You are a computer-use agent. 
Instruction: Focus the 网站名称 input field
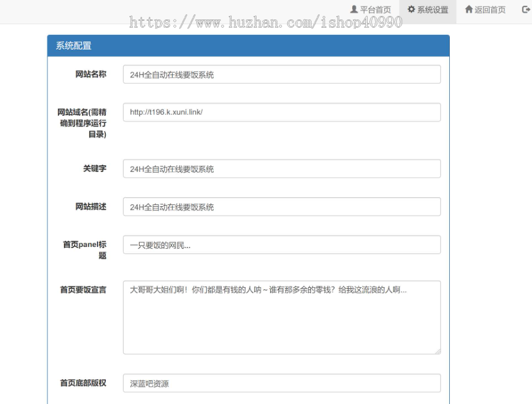[x=281, y=74]
